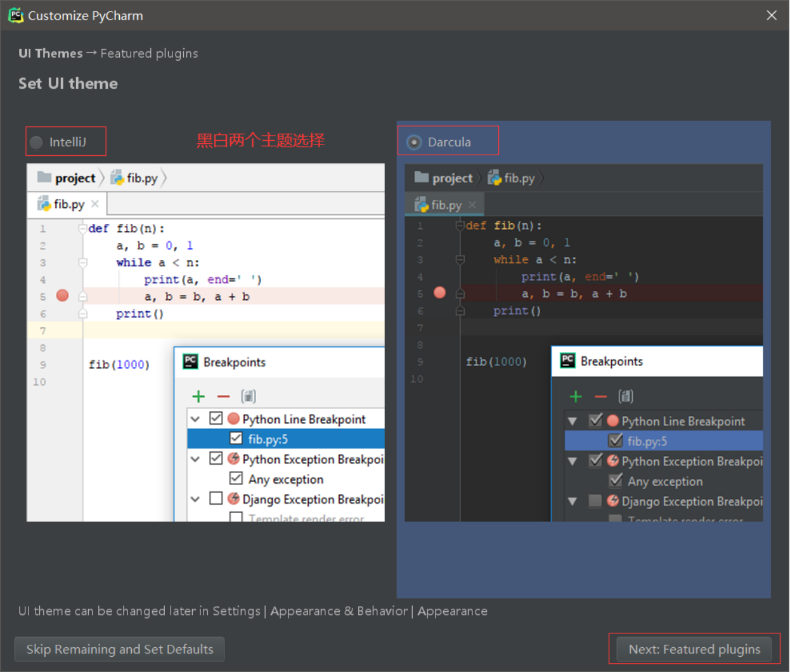The width and height of the screenshot is (790, 672).
Task: Click fib(1000) code line in IntelliJ preview
Action: coord(119,365)
